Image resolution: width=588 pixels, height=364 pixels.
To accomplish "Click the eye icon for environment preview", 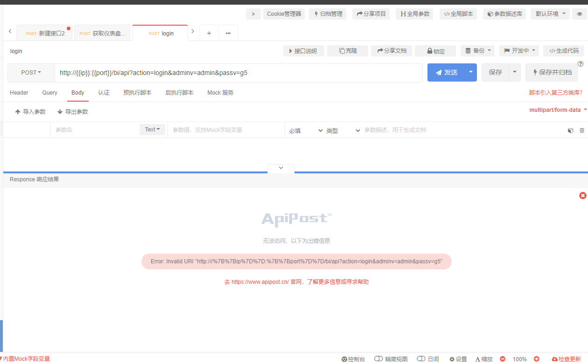I will 580,14.
